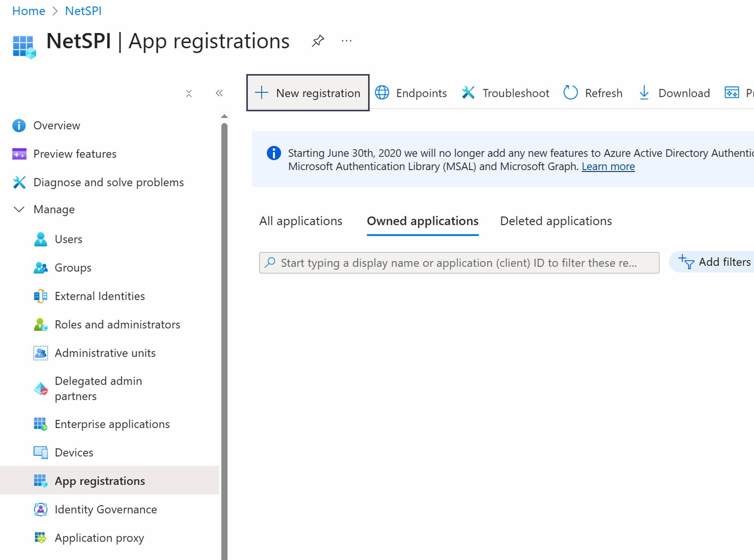The image size is (754, 560).
Task: Open Diagnose and solve problems
Action: tap(109, 182)
